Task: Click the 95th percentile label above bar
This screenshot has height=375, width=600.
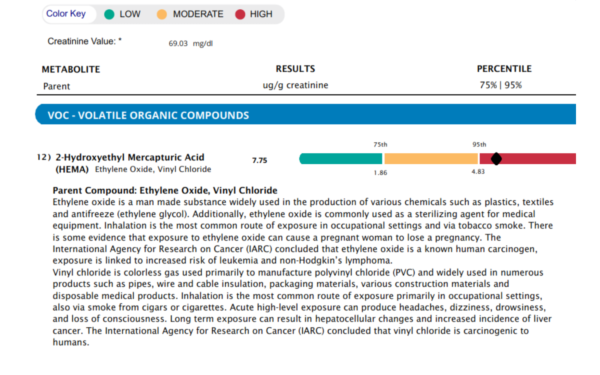Action: point(479,145)
